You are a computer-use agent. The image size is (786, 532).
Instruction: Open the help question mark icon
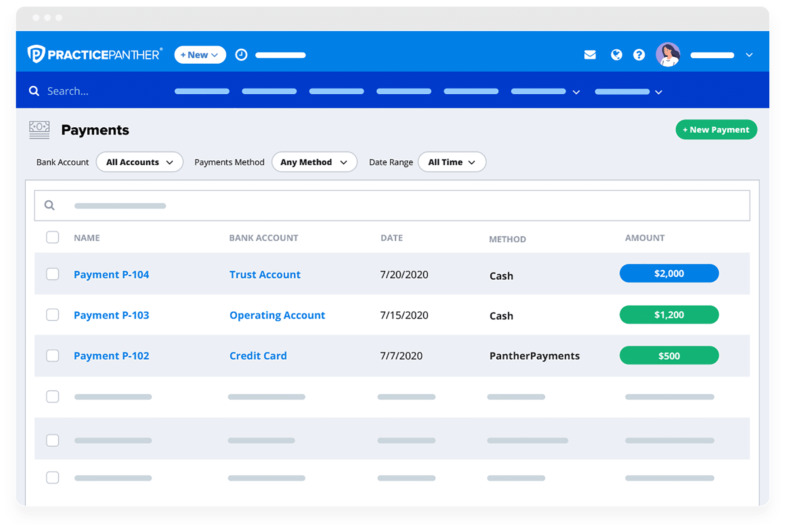pos(639,55)
